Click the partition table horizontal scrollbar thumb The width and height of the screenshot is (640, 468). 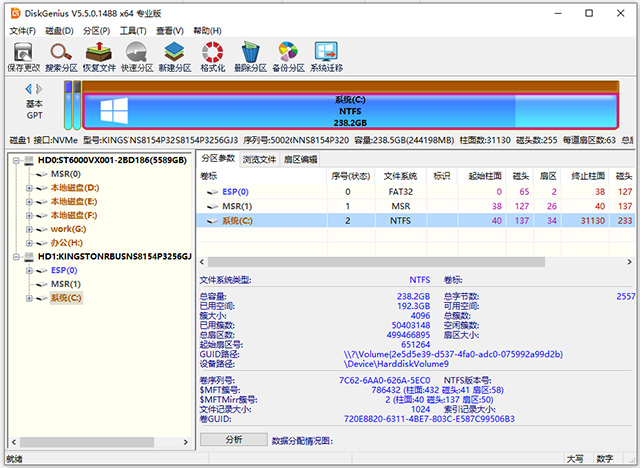(376, 262)
